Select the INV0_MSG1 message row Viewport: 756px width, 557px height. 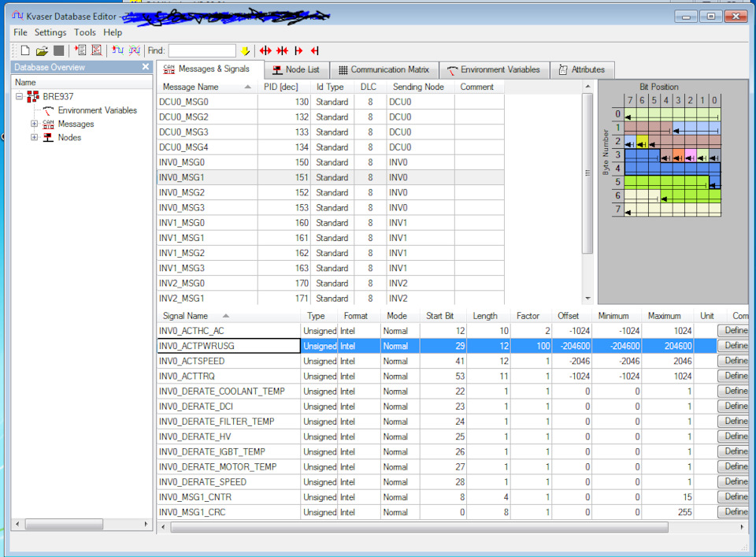(x=330, y=177)
